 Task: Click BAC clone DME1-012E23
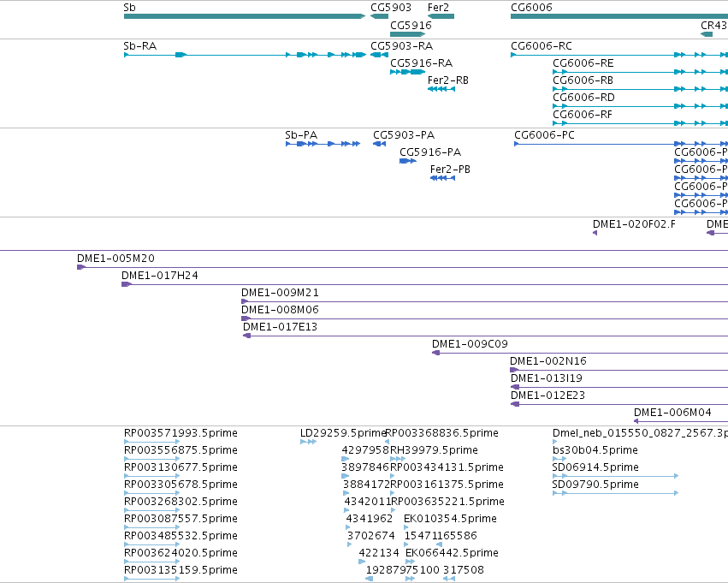pos(619,404)
